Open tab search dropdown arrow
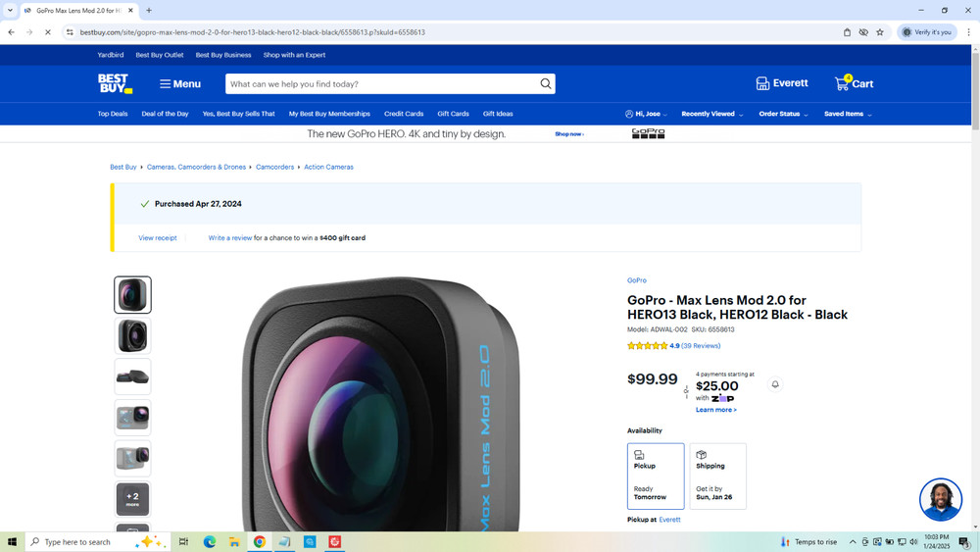This screenshot has width=980, height=552. tap(10, 11)
